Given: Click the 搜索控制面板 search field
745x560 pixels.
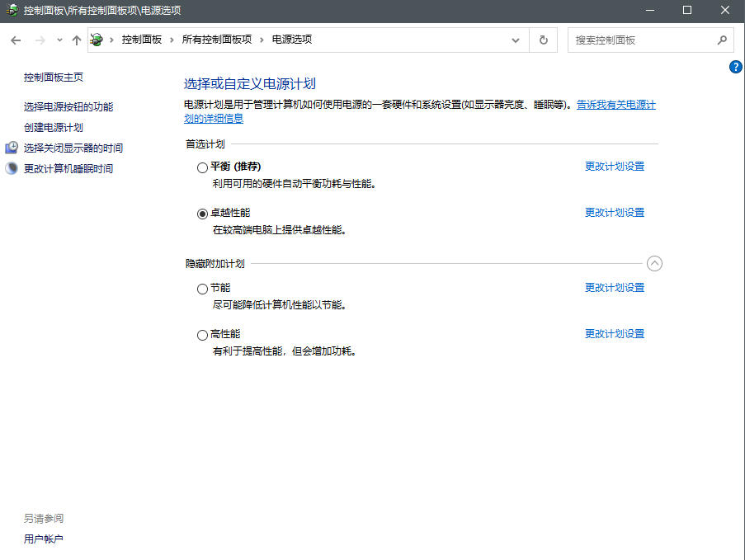Looking at the screenshot, I should click(639, 40).
